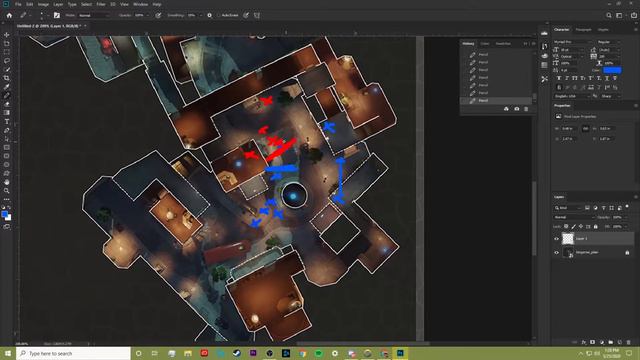Select the Crop tool
Screen dimensions: 640x360
pos(7,78)
